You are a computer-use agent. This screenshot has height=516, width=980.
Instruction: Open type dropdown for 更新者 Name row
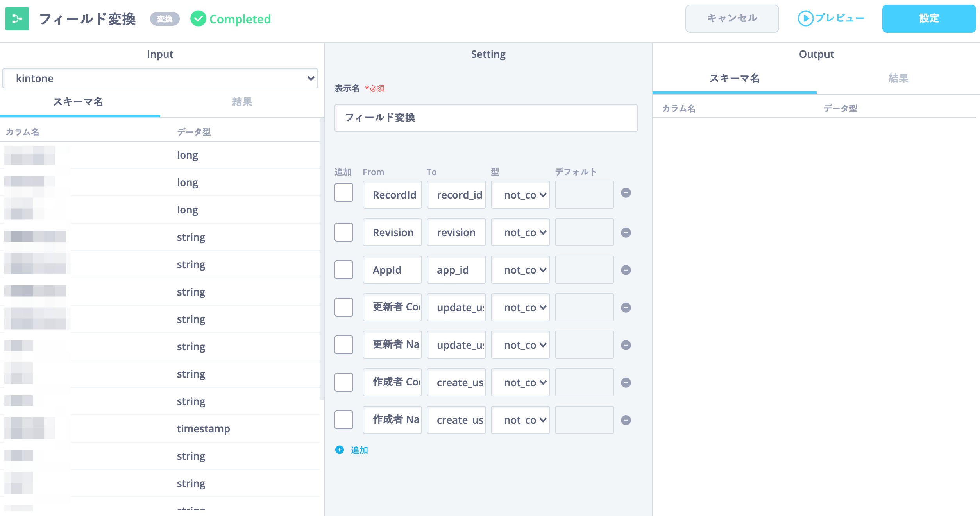[520, 345]
